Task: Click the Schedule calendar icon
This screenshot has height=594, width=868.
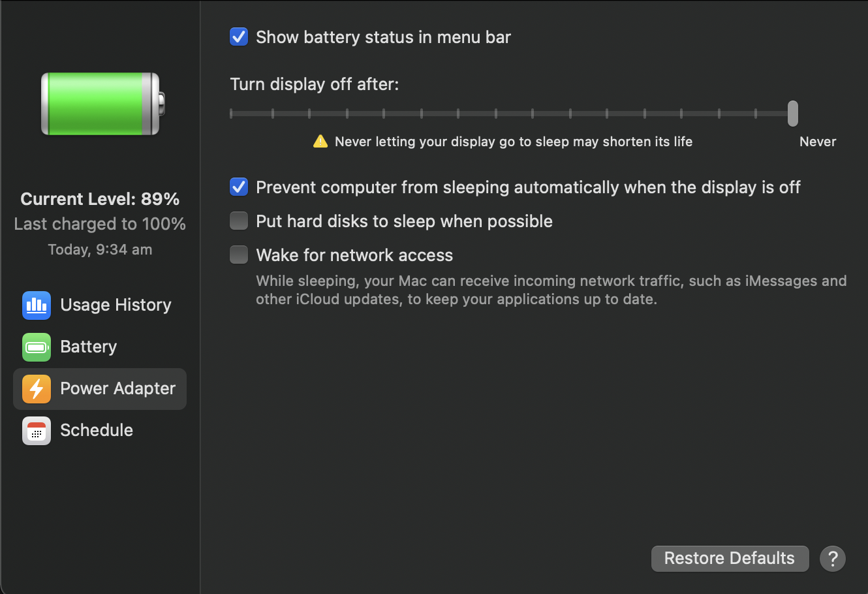Action: (37, 431)
